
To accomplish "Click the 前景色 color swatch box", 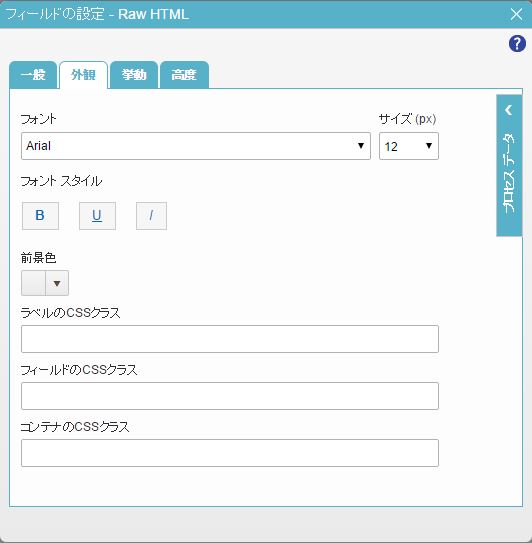I will click(33, 283).
